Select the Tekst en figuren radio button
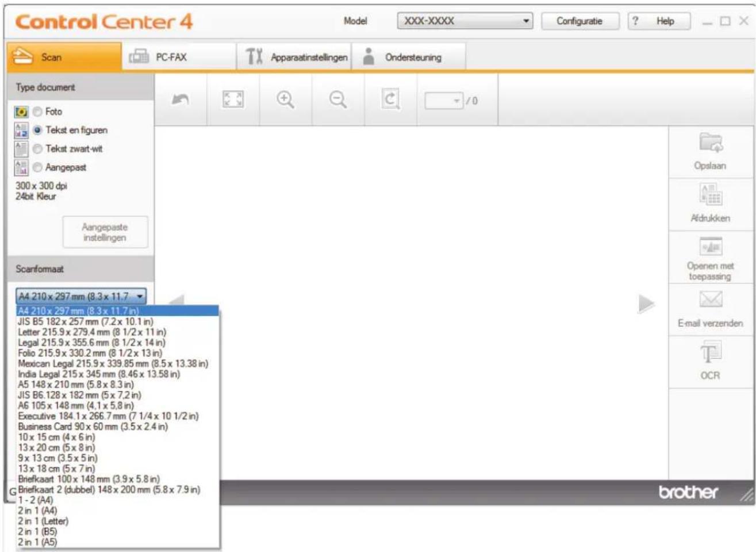This screenshot has width=756, height=552. (37, 130)
